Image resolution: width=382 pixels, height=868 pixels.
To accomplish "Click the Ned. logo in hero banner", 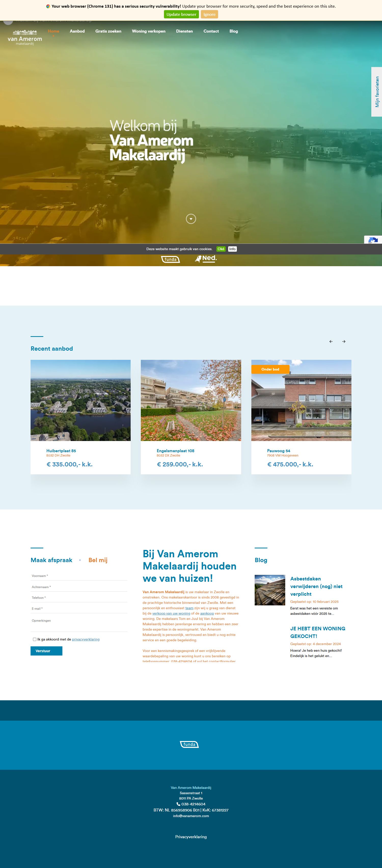I will click(x=206, y=259).
